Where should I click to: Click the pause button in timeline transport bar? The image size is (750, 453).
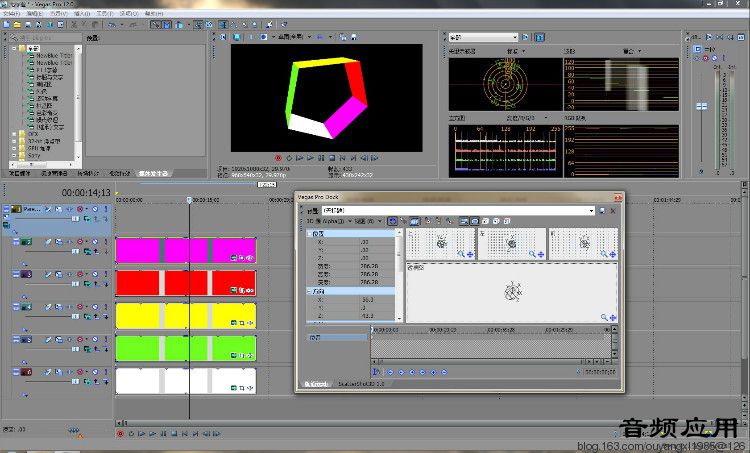pos(163,434)
